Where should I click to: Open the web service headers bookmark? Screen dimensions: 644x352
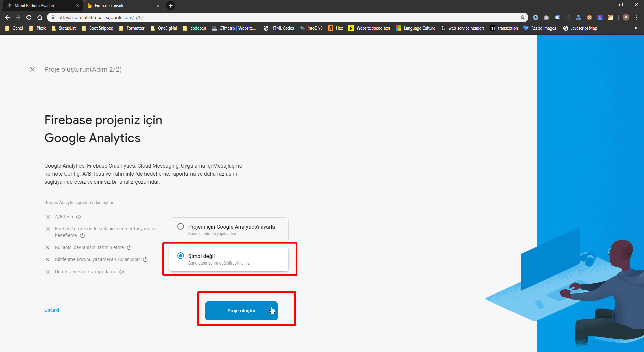coord(463,28)
